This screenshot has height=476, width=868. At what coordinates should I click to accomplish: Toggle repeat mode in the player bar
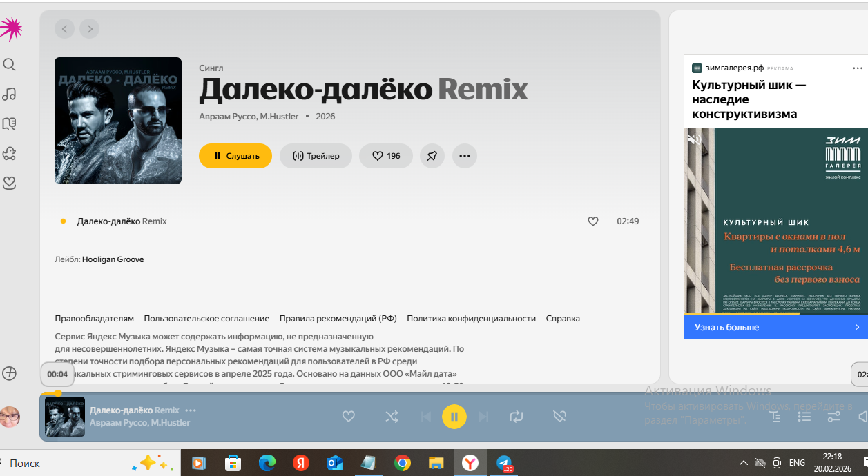point(517,417)
